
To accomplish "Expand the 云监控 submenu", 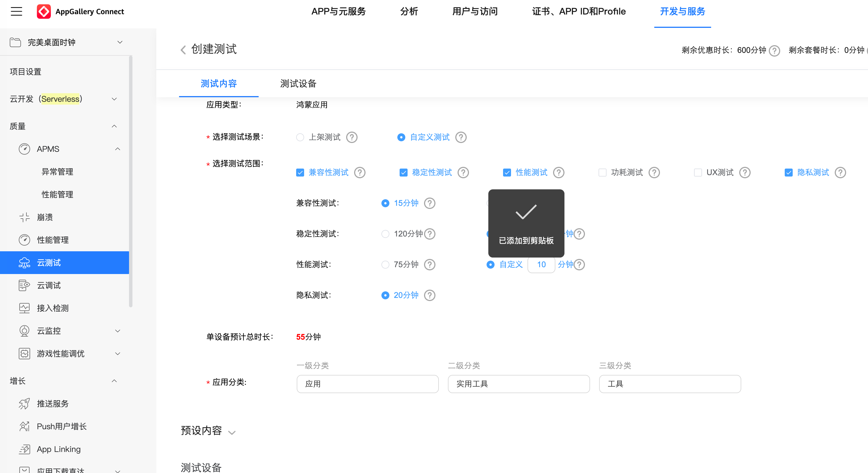I will click(118, 331).
